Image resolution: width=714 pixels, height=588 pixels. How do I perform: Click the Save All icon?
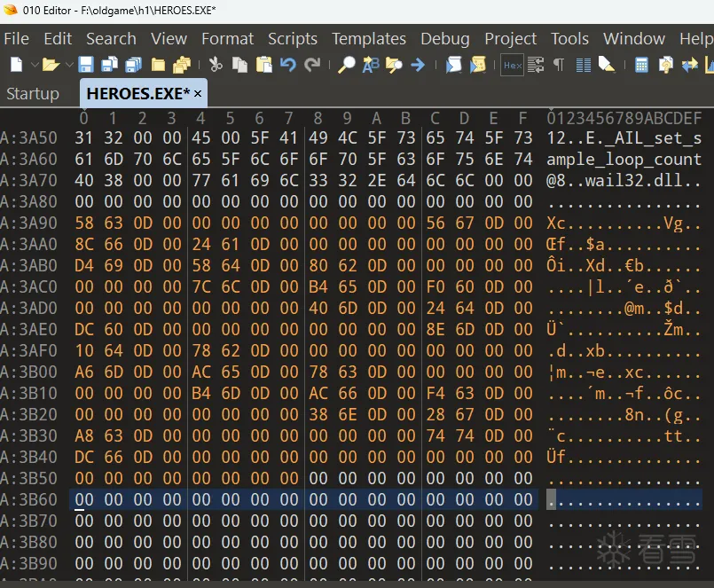coord(134,65)
